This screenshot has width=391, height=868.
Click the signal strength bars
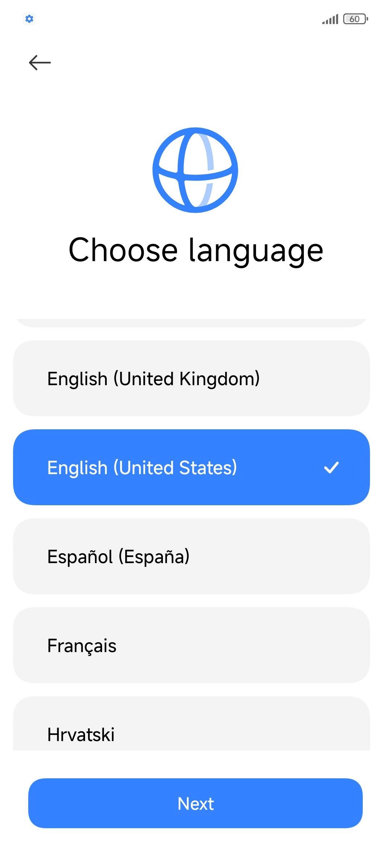(x=330, y=19)
